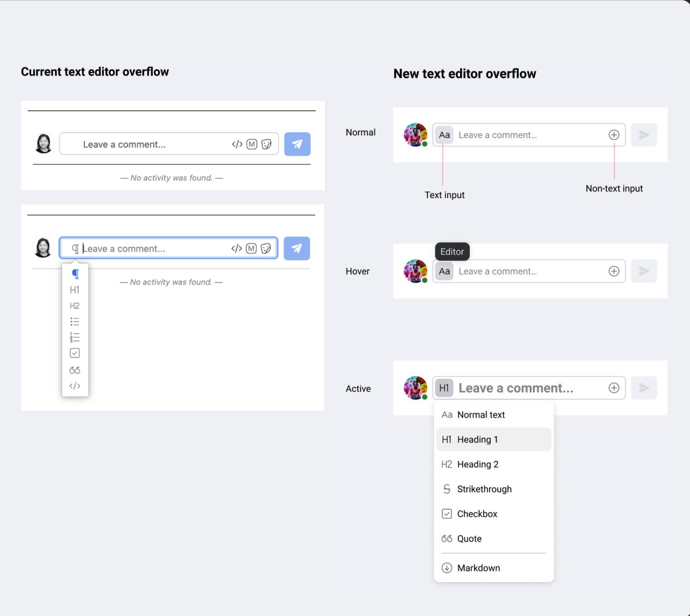Image resolution: width=690 pixels, height=616 pixels.
Task: Click the plus icon in the Normal comment field
Action: [x=614, y=135]
